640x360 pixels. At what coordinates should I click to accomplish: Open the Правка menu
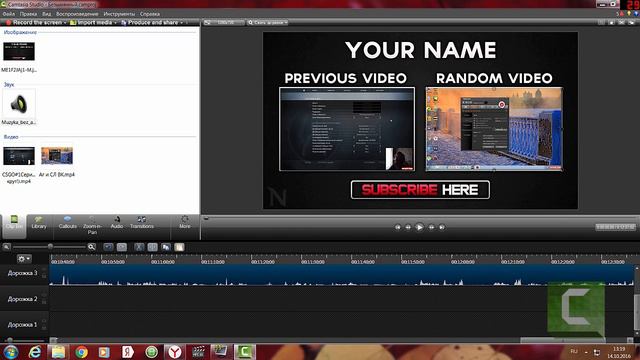(28, 14)
